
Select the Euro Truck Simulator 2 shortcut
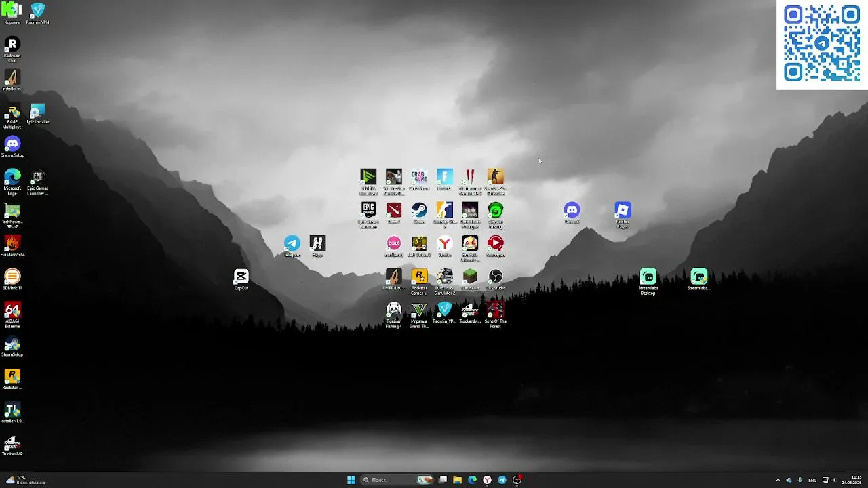click(445, 281)
